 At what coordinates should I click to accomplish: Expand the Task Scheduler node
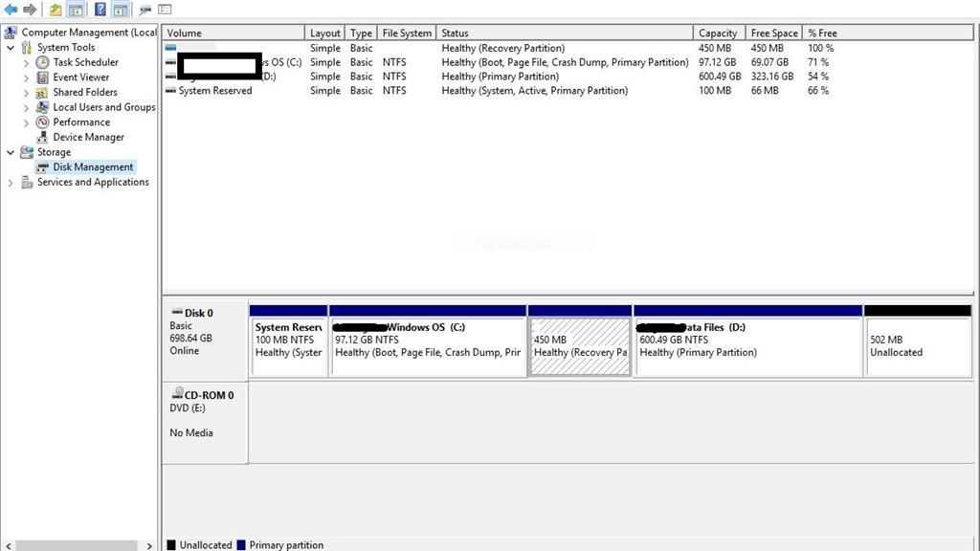[x=26, y=62]
